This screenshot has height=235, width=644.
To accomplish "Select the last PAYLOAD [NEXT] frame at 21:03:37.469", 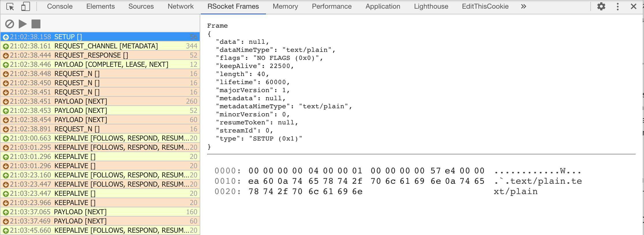I will 101,221.
